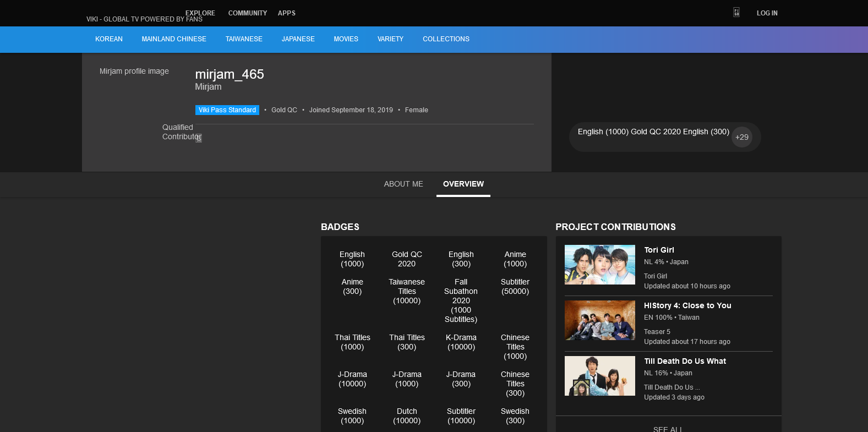This screenshot has height=432, width=868.
Task: Go to the Viki Global TV home link
Action: [144, 19]
